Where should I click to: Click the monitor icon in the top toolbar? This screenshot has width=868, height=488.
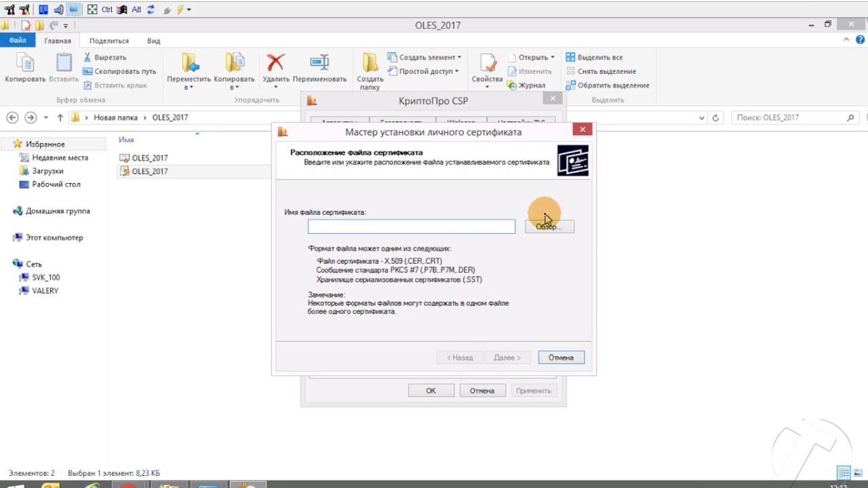(73, 9)
